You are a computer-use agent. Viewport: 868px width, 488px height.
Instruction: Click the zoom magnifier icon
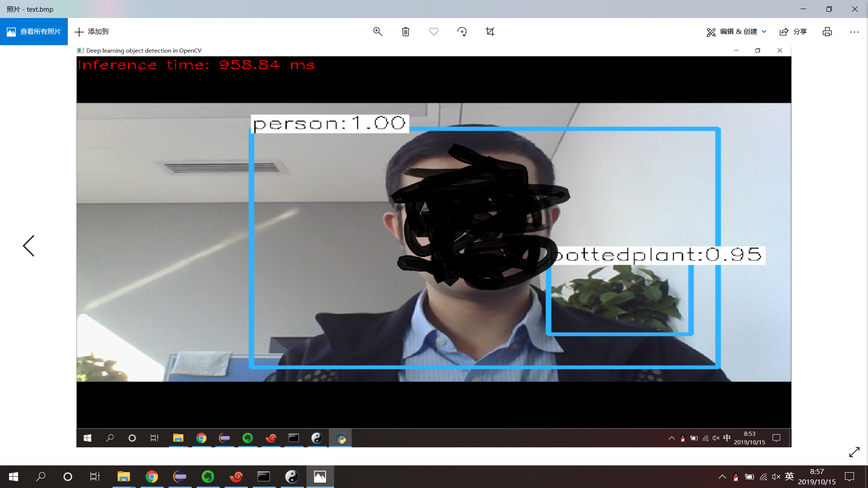pos(377,32)
